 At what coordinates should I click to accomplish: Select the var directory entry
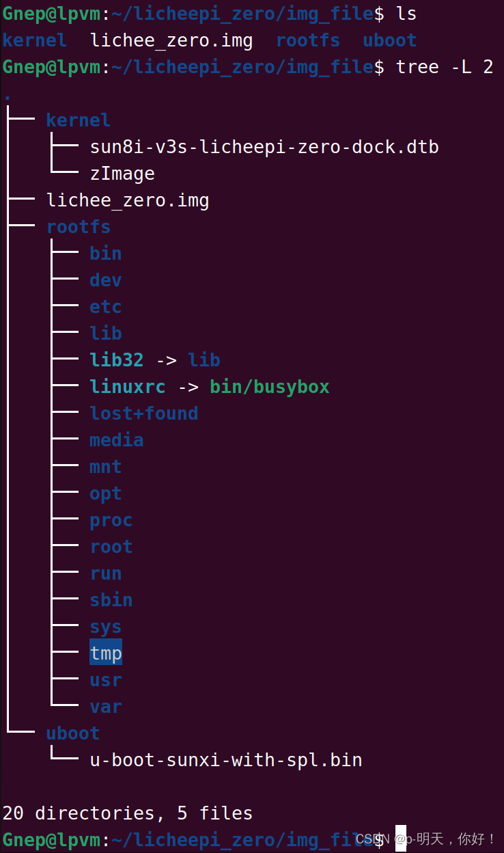tap(105, 707)
